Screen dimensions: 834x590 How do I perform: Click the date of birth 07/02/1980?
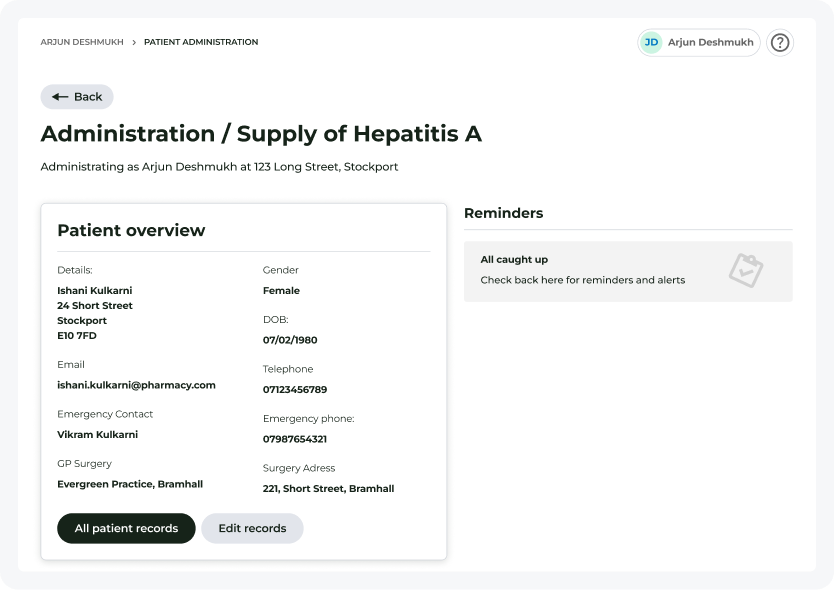(x=290, y=340)
